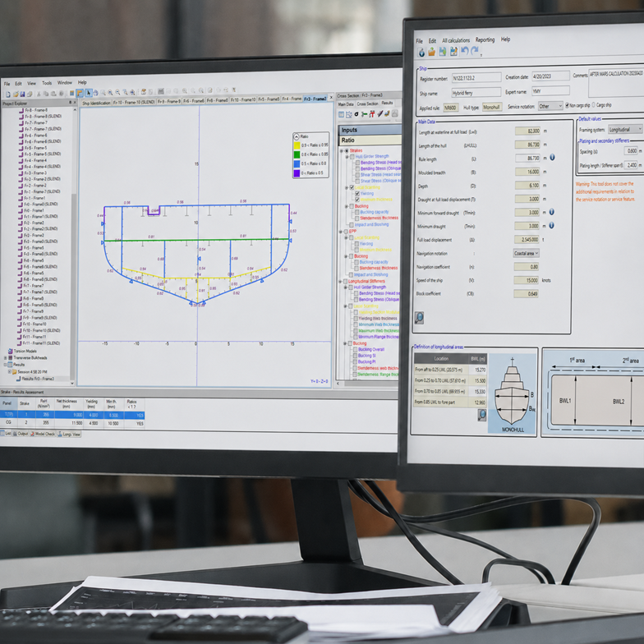Toggle the Local Scantling checkbox under Strakes
The width and height of the screenshot is (644, 644).
(x=352, y=187)
